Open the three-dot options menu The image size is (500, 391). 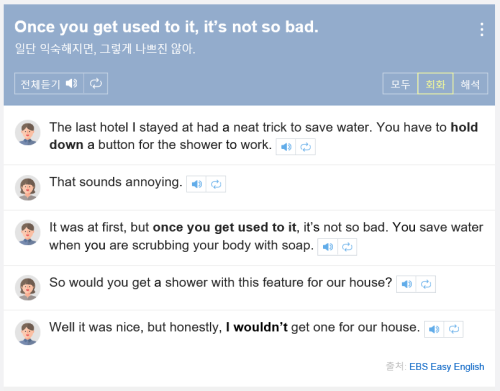[x=482, y=29]
